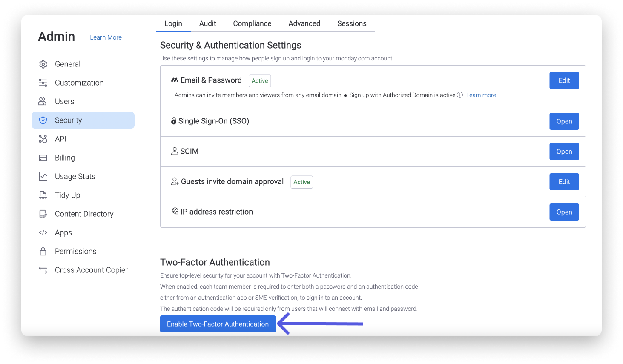The height and width of the screenshot is (364, 623).
Task: Click the Tidy Up icon
Action: [x=43, y=195]
